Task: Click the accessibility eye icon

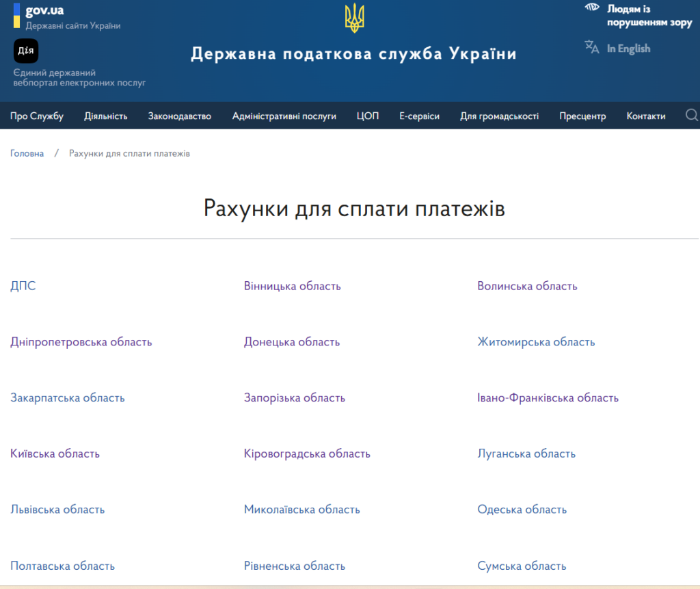Action: [x=592, y=8]
